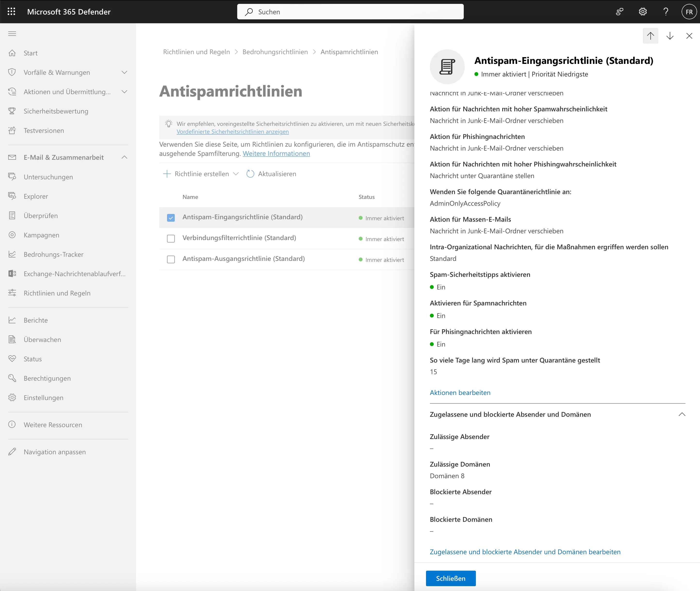Click the Bedrohungs-Tracker chart icon
Screen dimensions: 700x591
(x=12, y=254)
